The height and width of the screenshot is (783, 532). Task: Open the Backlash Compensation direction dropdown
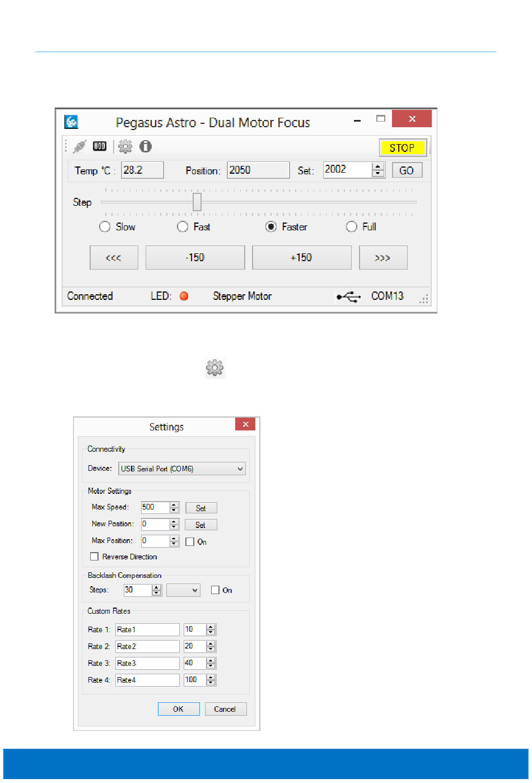(x=183, y=590)
